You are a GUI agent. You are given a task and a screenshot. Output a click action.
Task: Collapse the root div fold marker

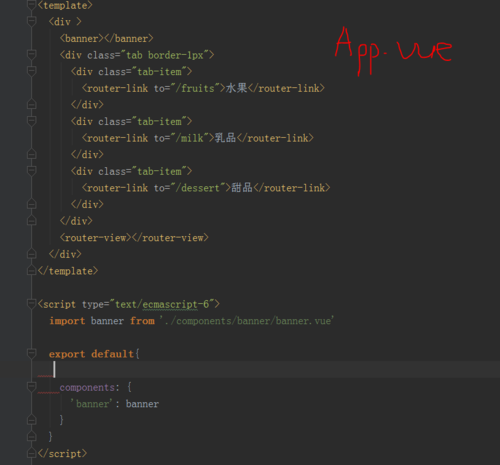click(31, 22)
